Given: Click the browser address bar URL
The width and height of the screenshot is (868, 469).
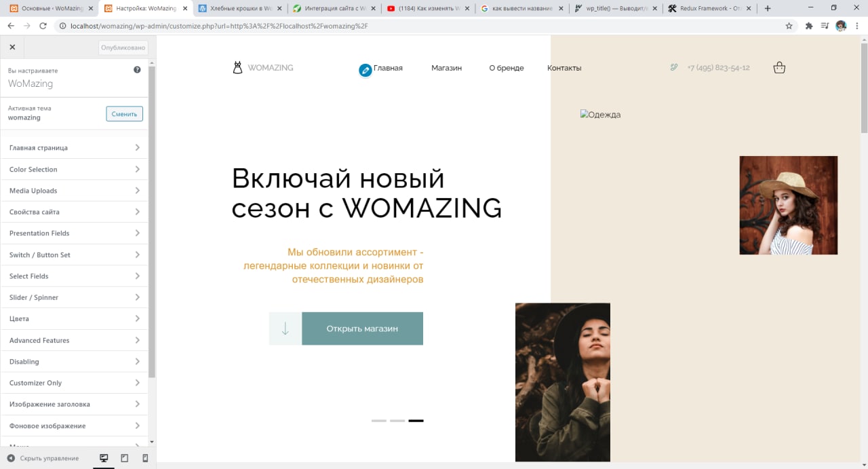Looking at the screenshot, I should (x=219, y=26).
